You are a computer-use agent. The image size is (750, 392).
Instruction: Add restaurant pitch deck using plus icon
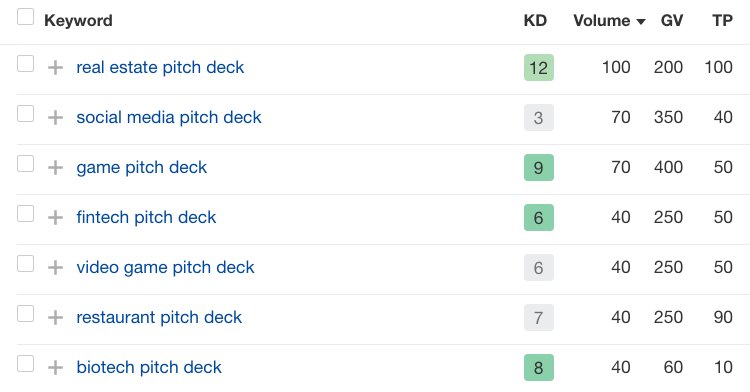pos(55,317)
